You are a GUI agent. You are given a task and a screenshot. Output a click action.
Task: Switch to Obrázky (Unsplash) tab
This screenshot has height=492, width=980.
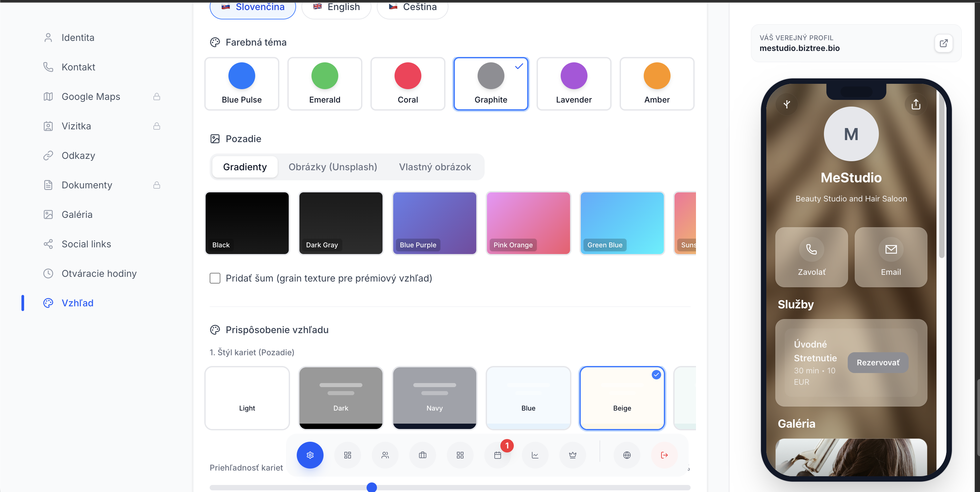pos(333,167)
